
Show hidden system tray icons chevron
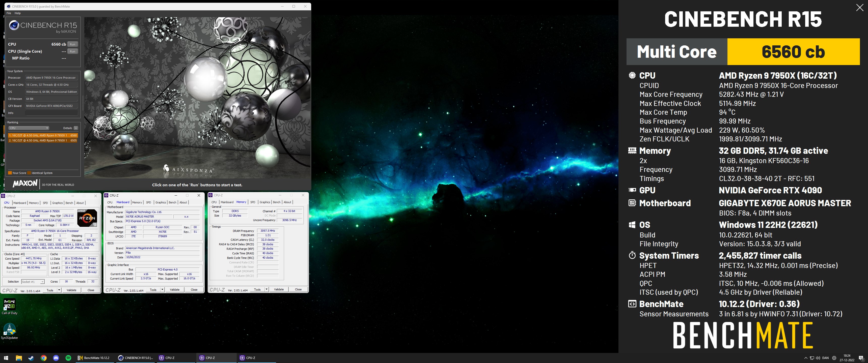(806, 358)
